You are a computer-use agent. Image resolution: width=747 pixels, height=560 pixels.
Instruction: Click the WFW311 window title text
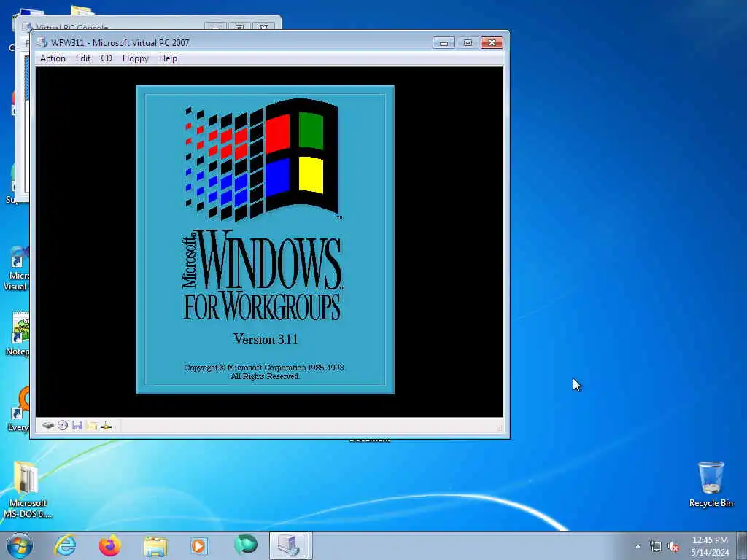coord(120,42)
